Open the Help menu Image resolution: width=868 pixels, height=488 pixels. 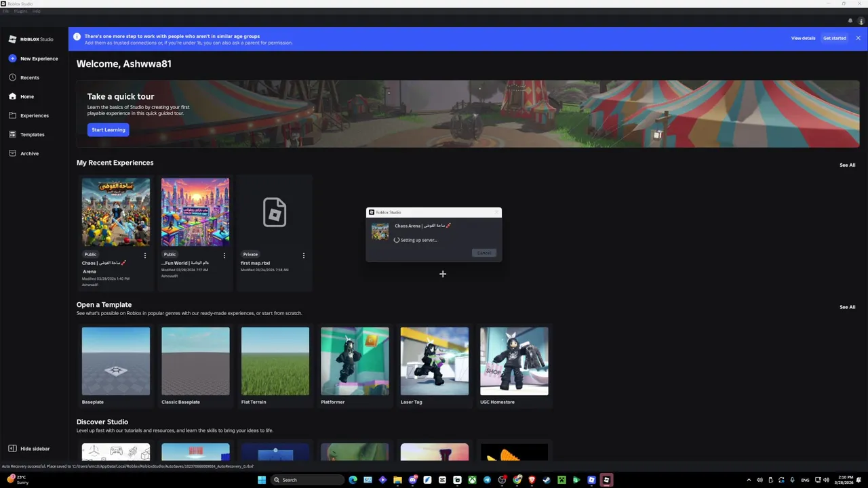pyautogui.click(x=36, y=12)
